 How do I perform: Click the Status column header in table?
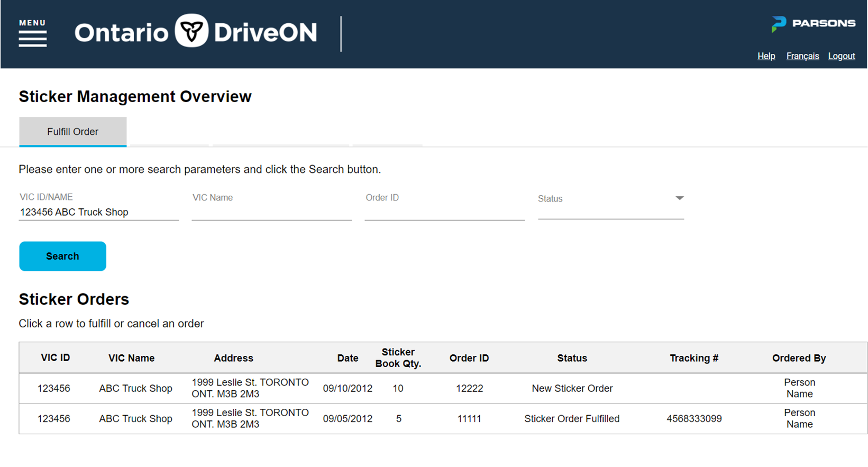point(572,358)
